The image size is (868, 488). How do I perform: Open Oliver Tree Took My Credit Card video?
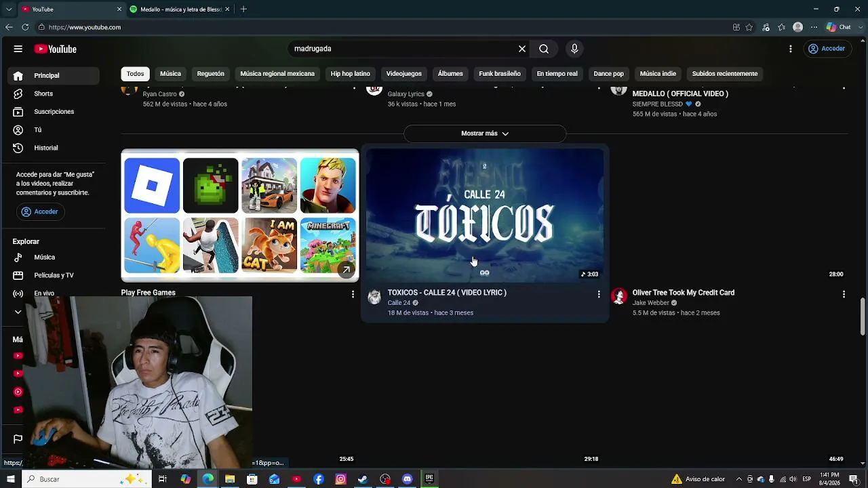coord(684,293)
